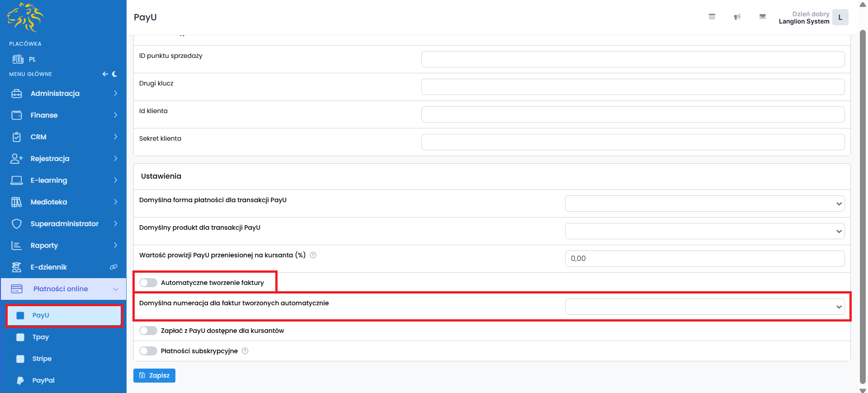Open default invoice numbering dropdown
Image resolution: width=868 pixels, height=393 pixels.
click(x=704, y=307)
